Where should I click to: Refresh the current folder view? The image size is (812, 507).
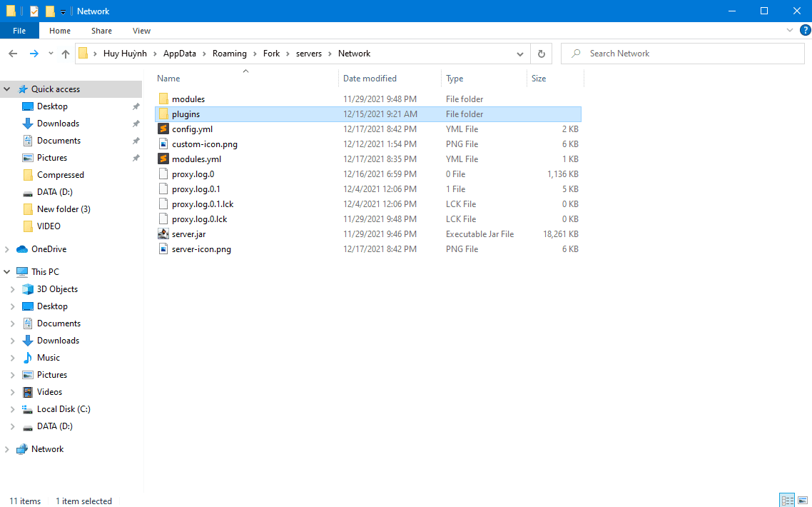pos(541,54)
